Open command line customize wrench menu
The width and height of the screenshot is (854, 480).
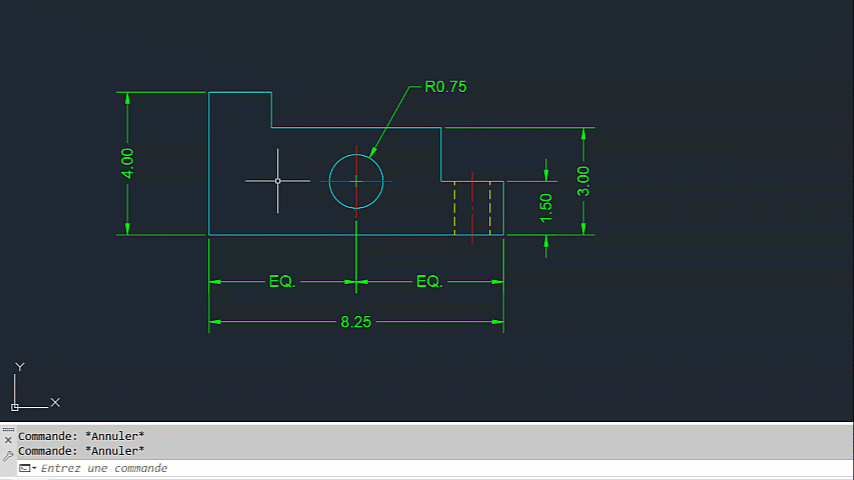[8, 455]
